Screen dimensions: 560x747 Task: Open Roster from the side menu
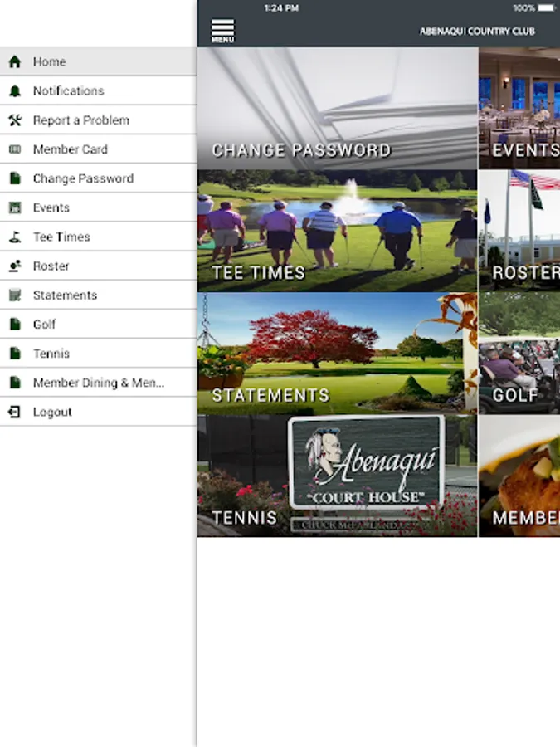[x=98, y=266]
